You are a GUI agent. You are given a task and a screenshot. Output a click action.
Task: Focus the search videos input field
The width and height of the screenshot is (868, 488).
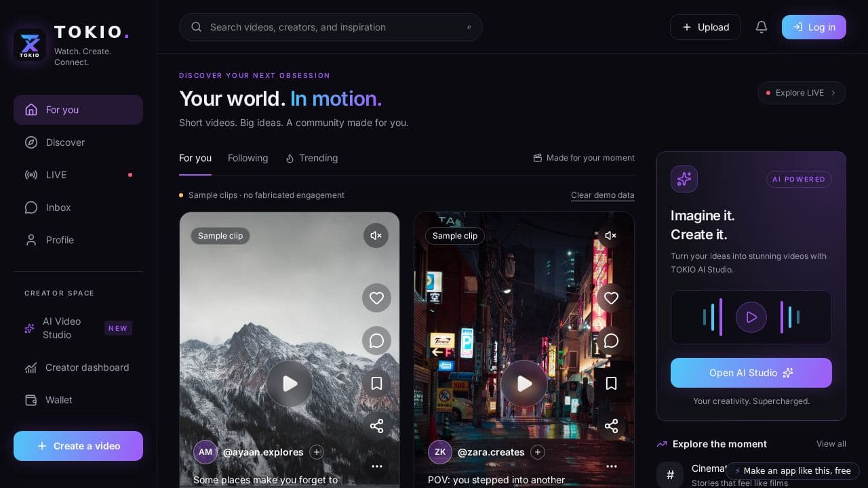point(331,27)
